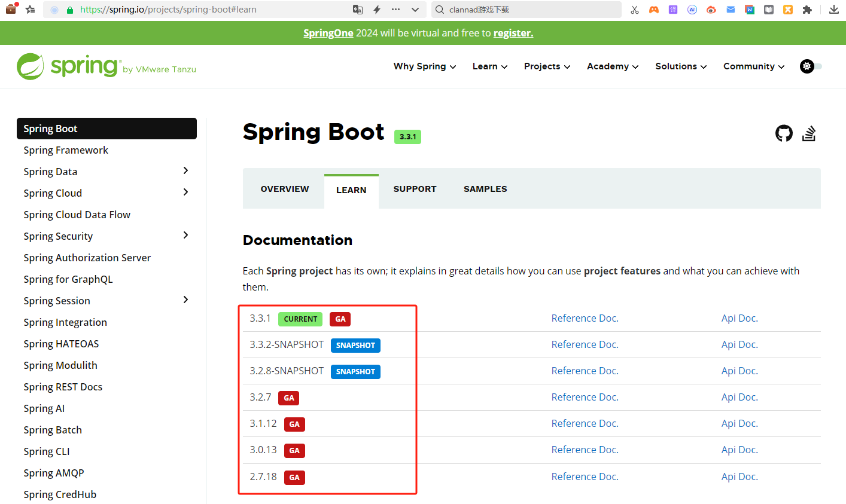
Task: Open Spring Cloud Data Flow sidebar item
Action: coord(77,215)
